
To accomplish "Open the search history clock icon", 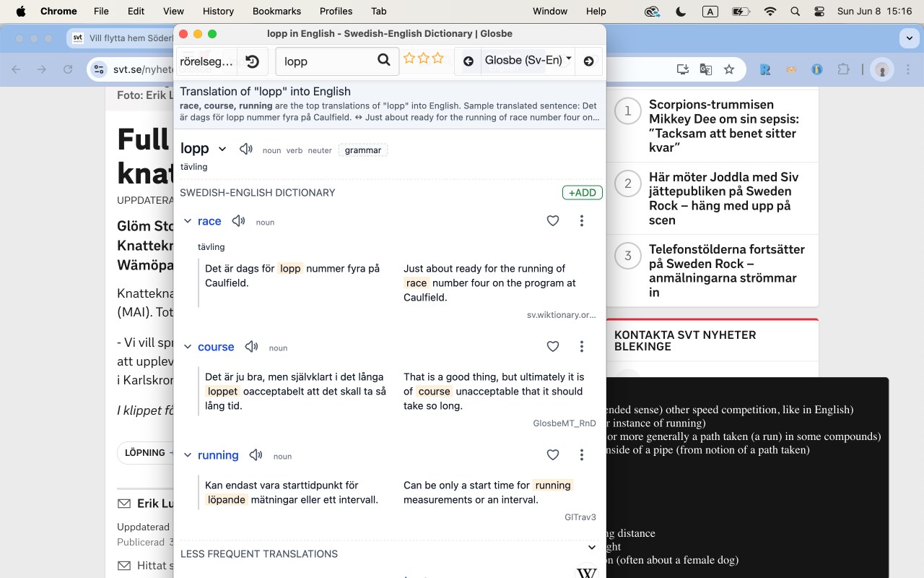I will (252, 61).
